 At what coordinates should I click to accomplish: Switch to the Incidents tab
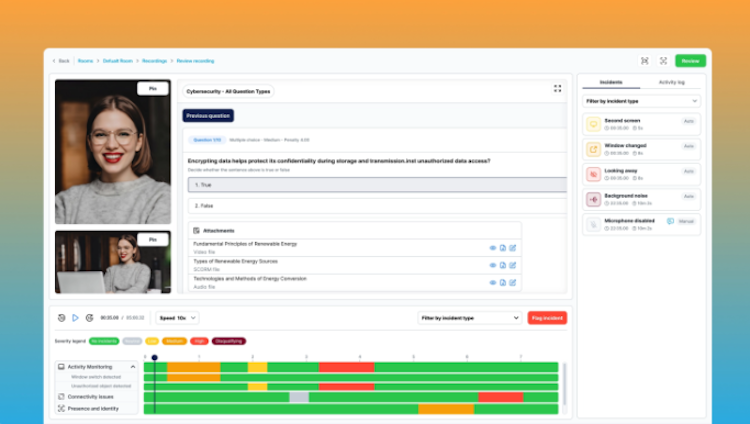click(611, 82)
